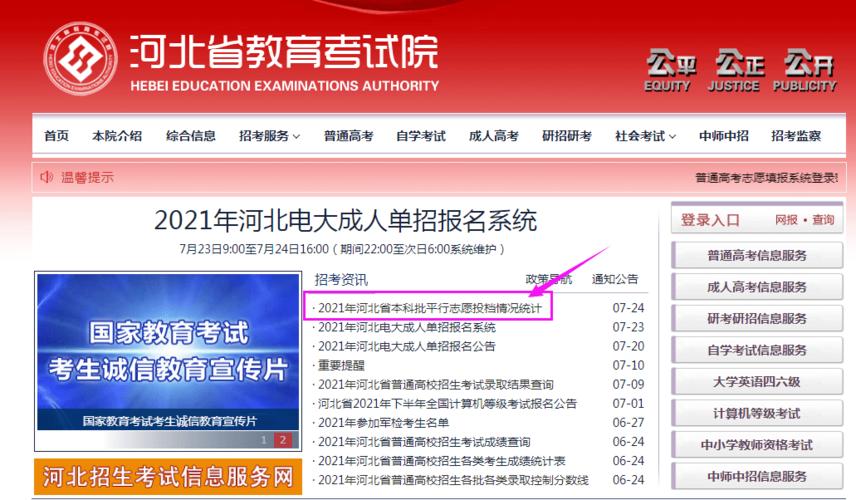Click the 公平 Equity emblem
Viewport: 856px width, 500px height.
[669, 70]
